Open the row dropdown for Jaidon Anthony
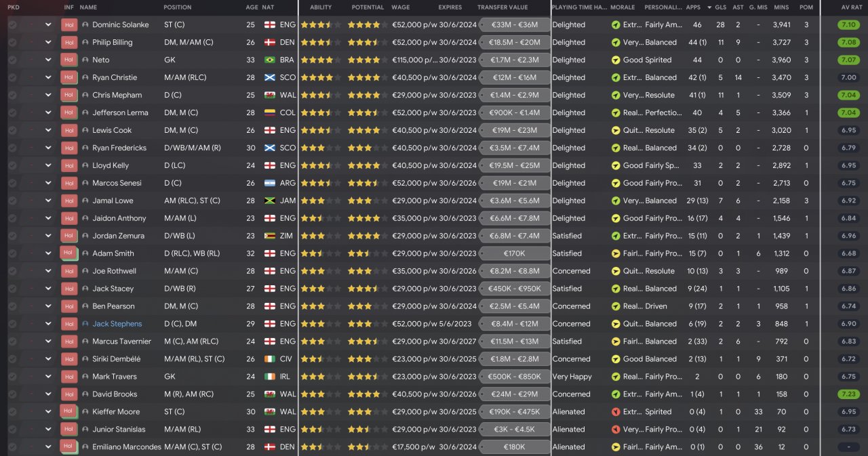The image size is (868, 456). 48,219
